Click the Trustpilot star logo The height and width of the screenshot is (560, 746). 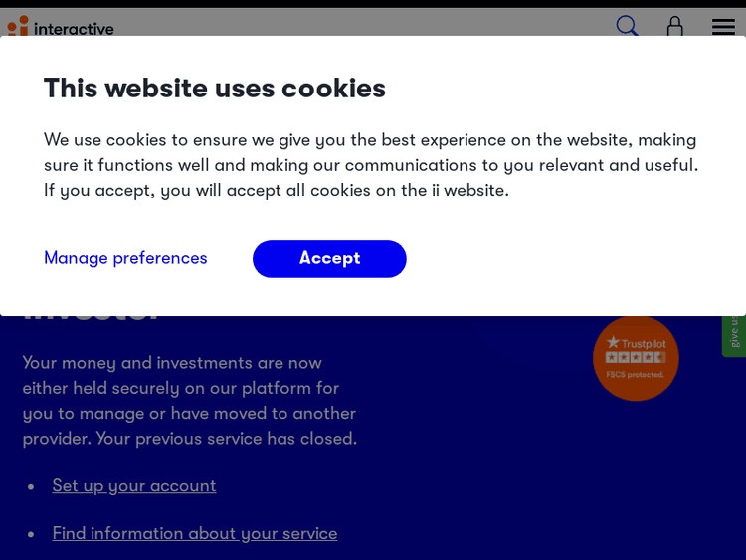point(614,342)
